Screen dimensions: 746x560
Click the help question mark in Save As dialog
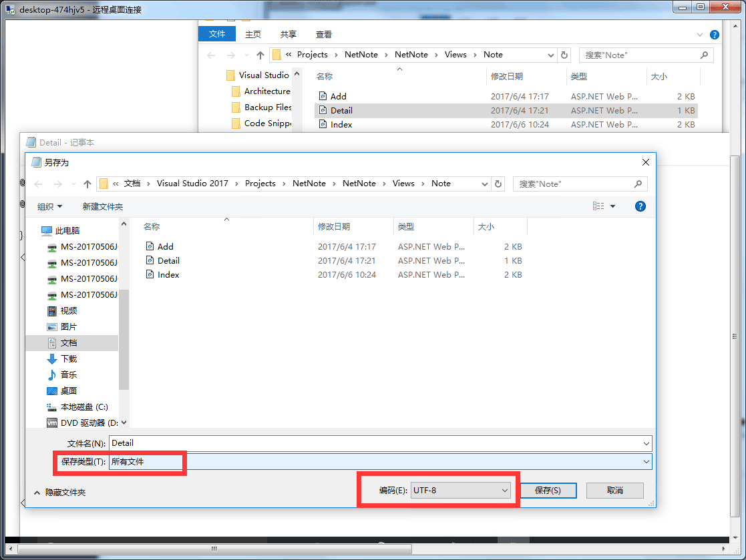click(x=640, y=206)
